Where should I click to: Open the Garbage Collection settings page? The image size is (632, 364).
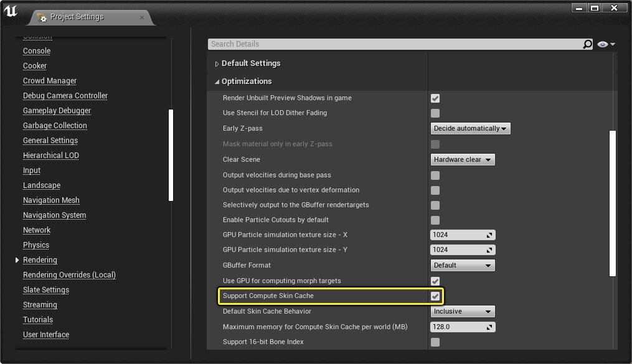pos(55,125)
